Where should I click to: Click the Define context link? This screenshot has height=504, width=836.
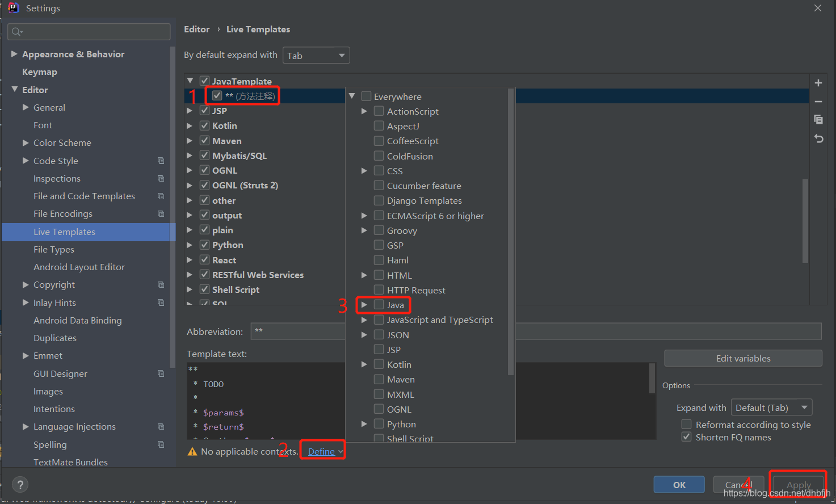(321, 452)
